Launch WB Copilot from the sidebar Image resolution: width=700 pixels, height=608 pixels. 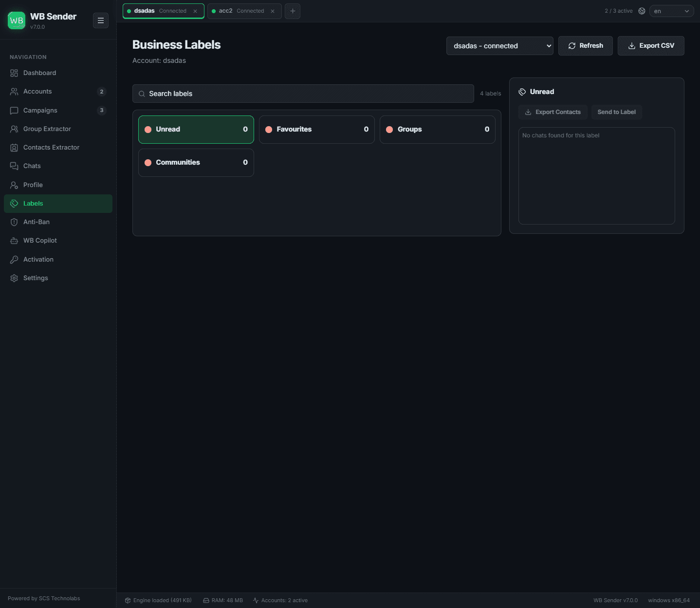click(58, 241)
